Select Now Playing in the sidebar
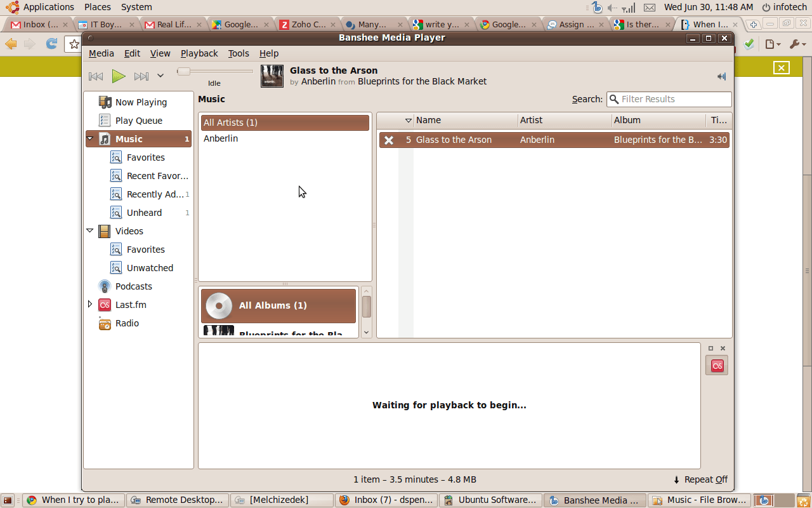Screen dimensions: 812x508 pos(139,102)
